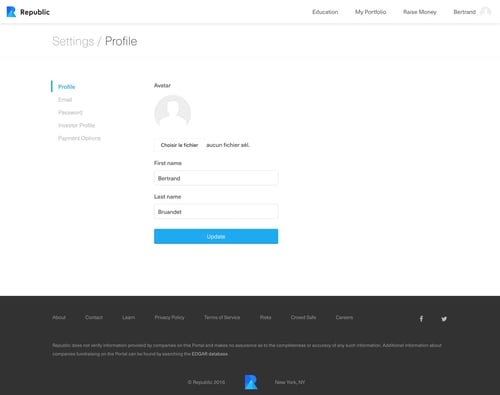Click the 'New York, NY' footer text

point(290,382)
